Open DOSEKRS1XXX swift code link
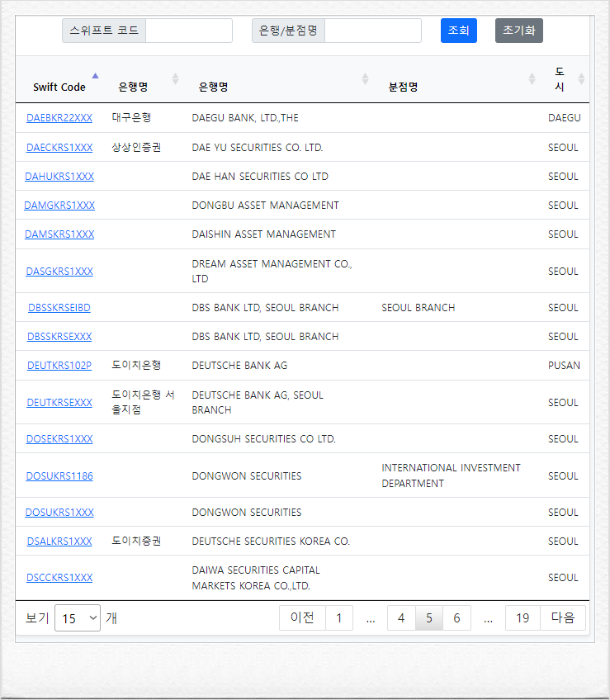The height and width of the screenshot is (700, 610). [x=59, y=439]
